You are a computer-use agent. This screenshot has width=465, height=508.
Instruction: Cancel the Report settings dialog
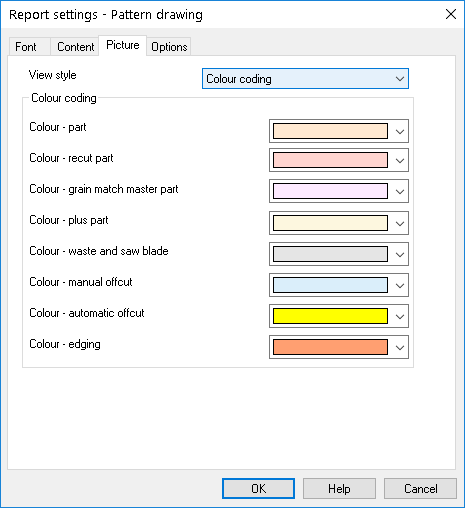coord(420,489)
